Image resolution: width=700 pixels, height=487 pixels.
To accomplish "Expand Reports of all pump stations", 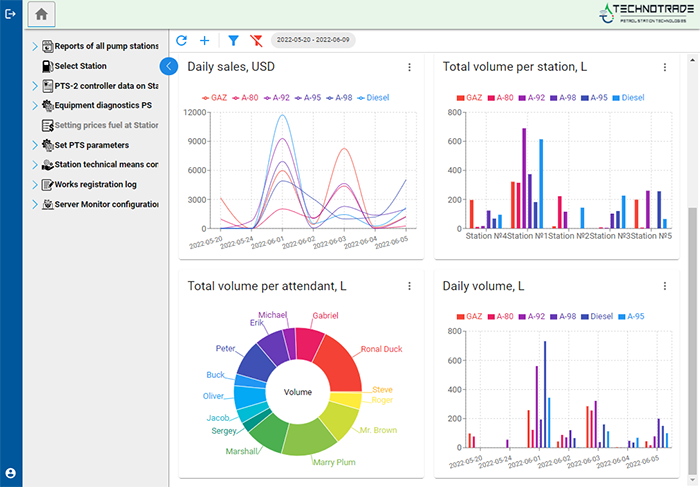I will 35,46.
